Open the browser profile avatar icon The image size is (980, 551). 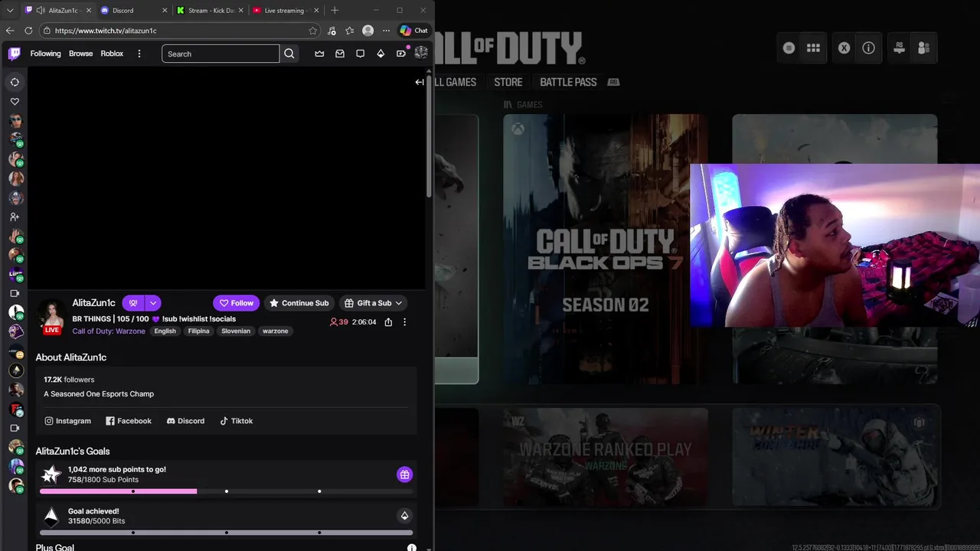point(368,31)
